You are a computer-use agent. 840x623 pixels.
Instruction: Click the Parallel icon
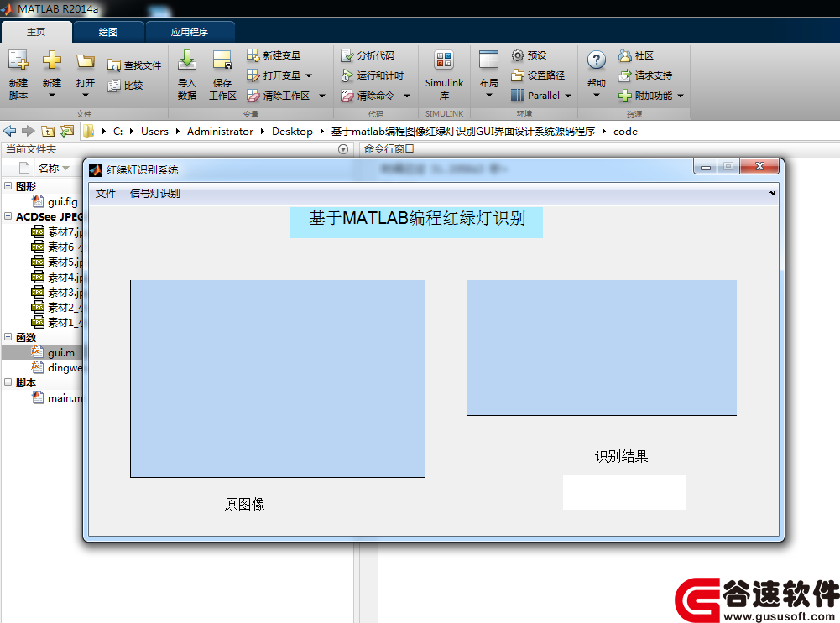pos(517,96)
